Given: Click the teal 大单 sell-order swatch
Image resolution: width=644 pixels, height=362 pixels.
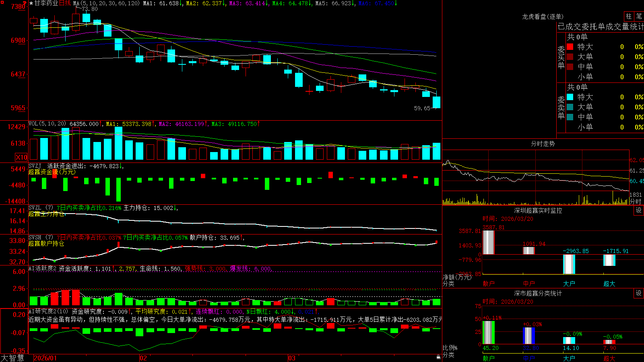Looking at the screenshot, I should tap(570, 107).
